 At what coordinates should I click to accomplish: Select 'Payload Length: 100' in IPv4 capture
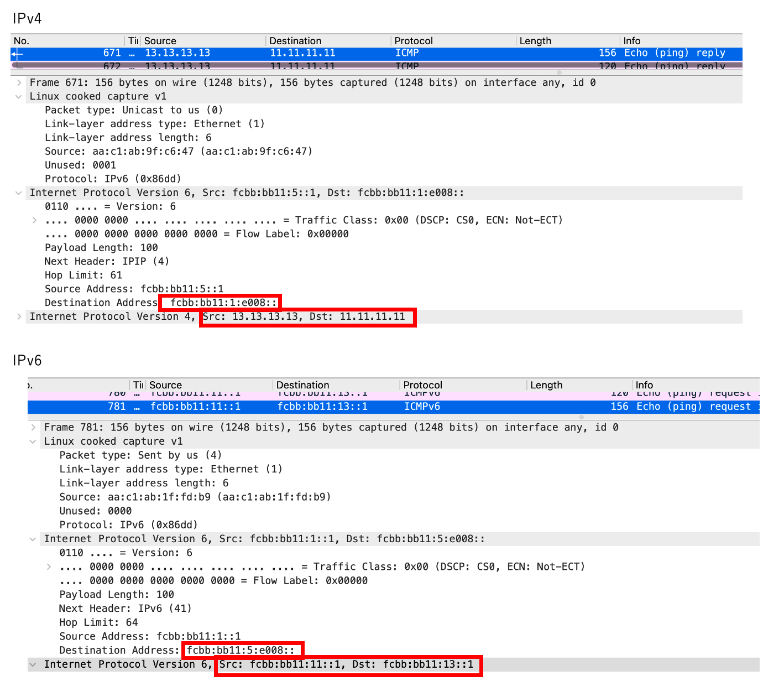[101, 248]
